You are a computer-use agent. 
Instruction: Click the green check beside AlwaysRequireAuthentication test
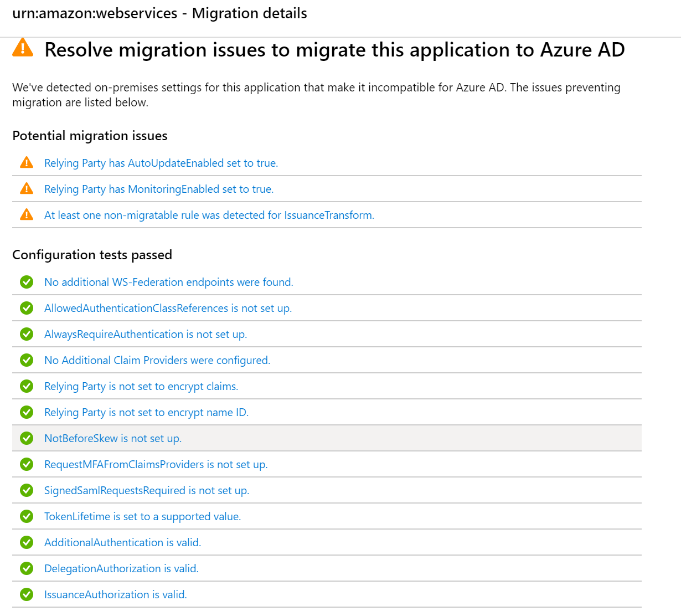pyautogui.click(x=27, y=334)
